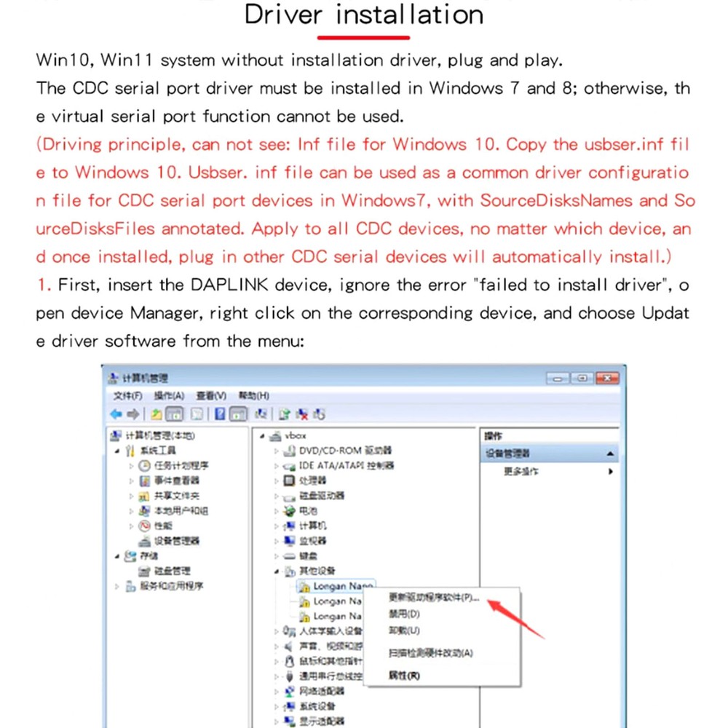
Task: Click the DVD/CD-ROM 驱动器 drive icon
Action: click(290, 451)
